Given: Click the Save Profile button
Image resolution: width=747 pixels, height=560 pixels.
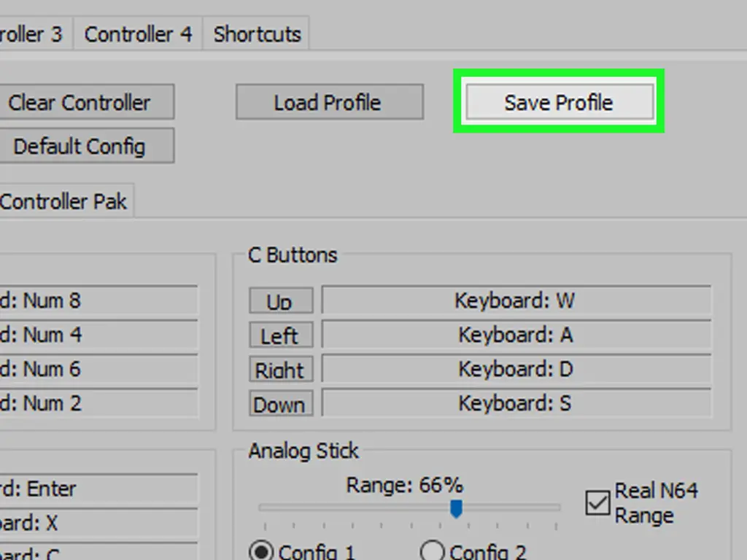Looking at the screenshot, I should 560,102.
